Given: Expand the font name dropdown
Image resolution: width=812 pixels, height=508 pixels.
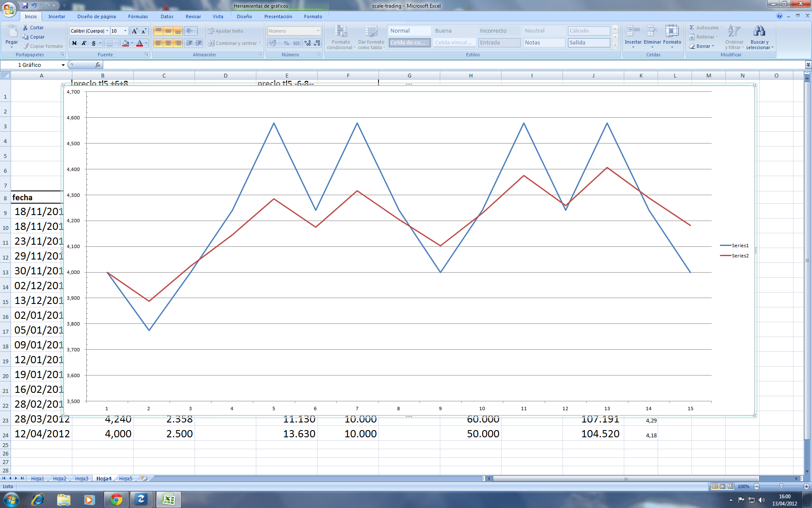Looking at the screenshot, I should click(107, 31).
